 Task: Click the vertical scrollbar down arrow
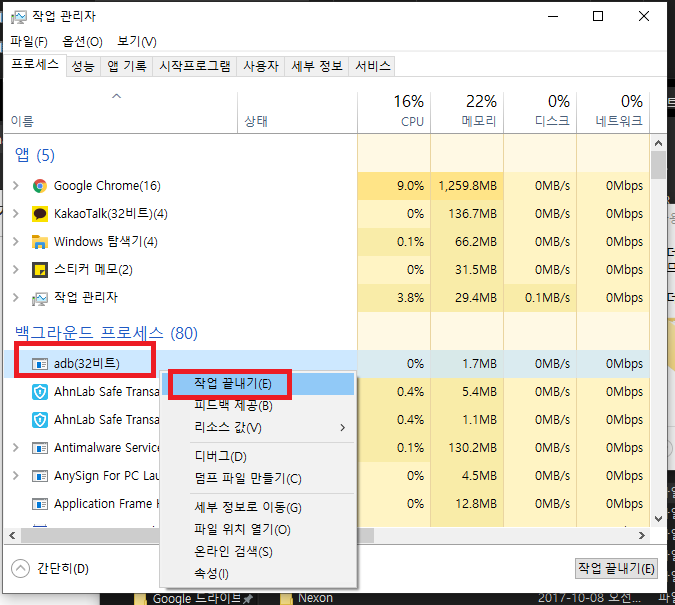click(658, 518)
